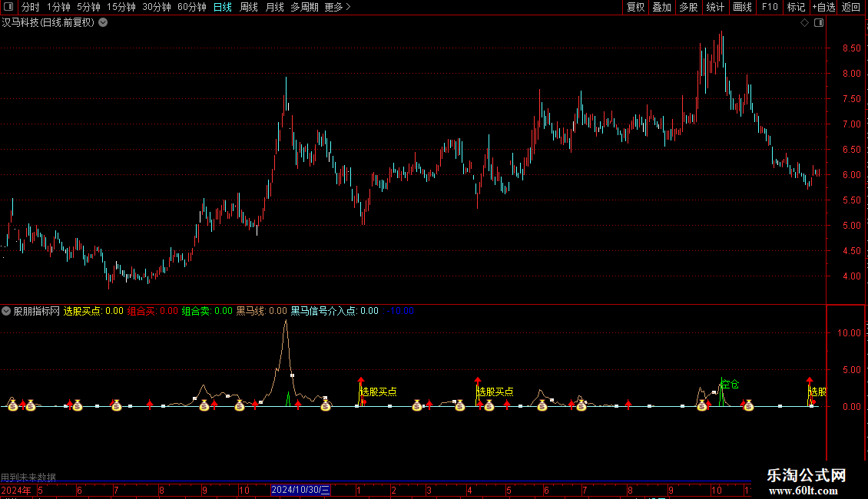This screenshot has height=499, width=868.
Task: Click the panel layout icon at top-left
Action: [8, 7]
